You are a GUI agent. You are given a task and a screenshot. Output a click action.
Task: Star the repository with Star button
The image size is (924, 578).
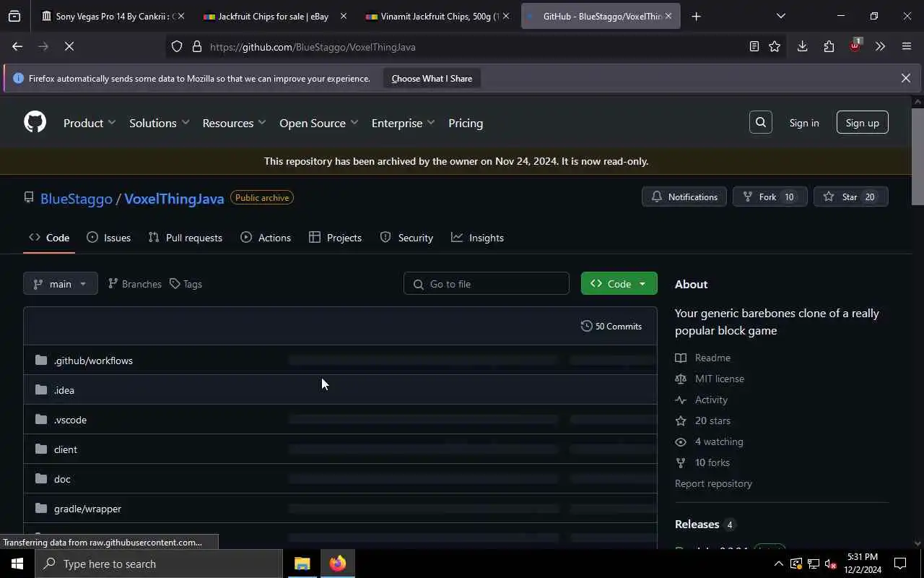pos(851,197)
